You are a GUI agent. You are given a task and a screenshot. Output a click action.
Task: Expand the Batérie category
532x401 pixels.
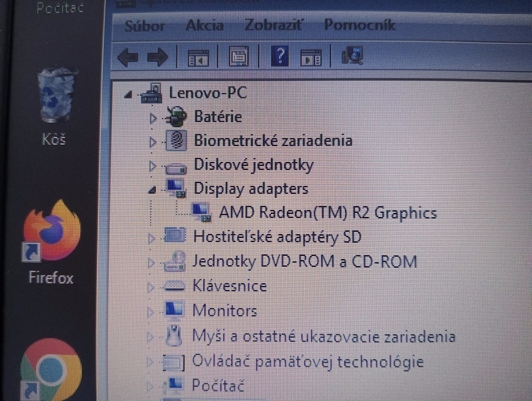pos(152,116)
